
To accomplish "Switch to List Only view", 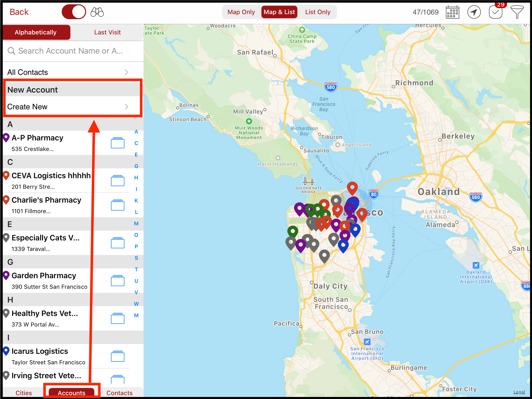I will tap(317, 12).
